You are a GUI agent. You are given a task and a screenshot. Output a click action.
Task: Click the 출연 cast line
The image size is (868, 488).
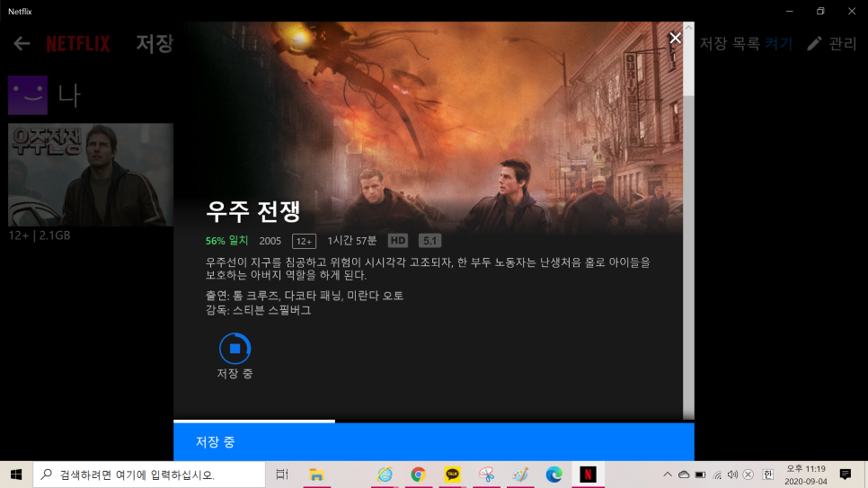point(305,296)
